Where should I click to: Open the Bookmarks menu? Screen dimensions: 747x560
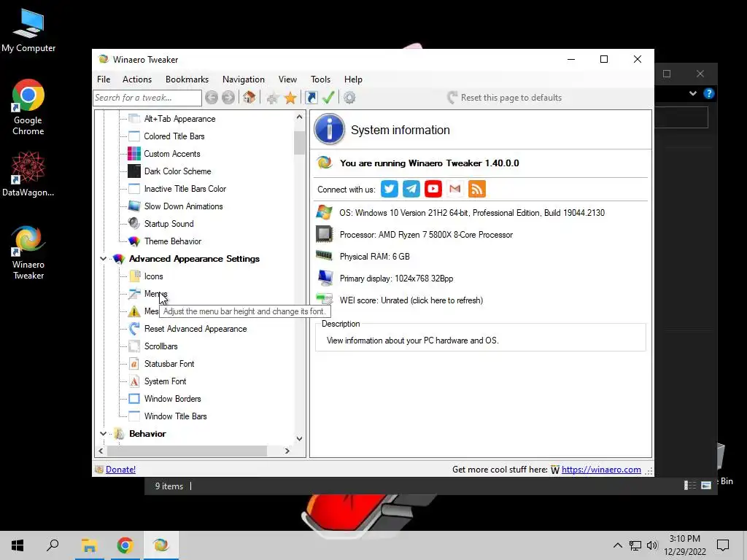pyautogui.click(x=187, y=79)
